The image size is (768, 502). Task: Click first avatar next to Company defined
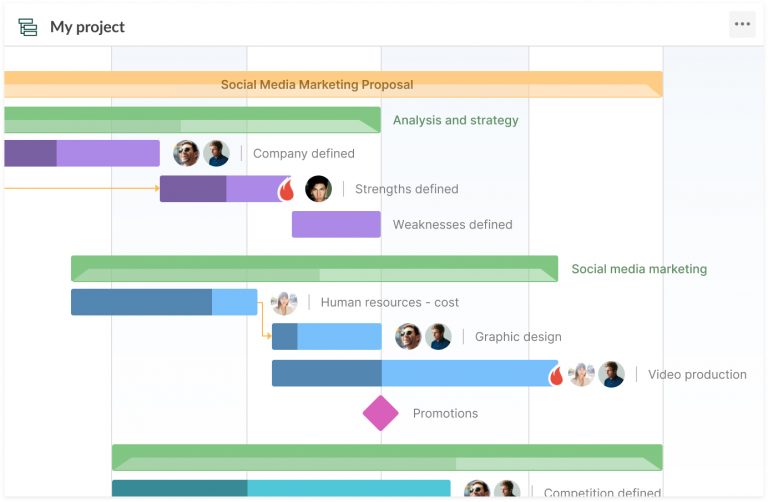pos(186,153)
